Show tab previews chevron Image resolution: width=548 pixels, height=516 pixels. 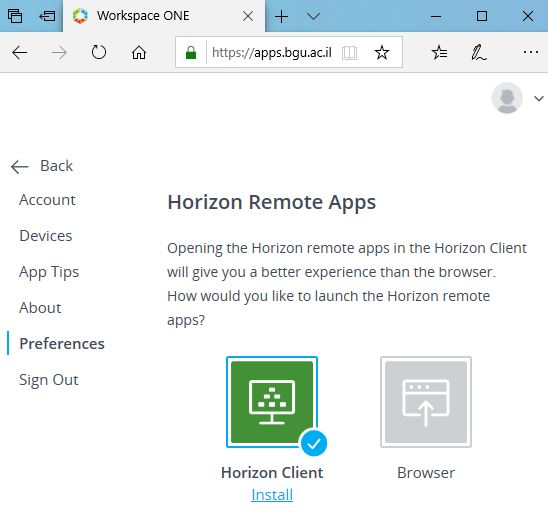[x=313, y=16]
